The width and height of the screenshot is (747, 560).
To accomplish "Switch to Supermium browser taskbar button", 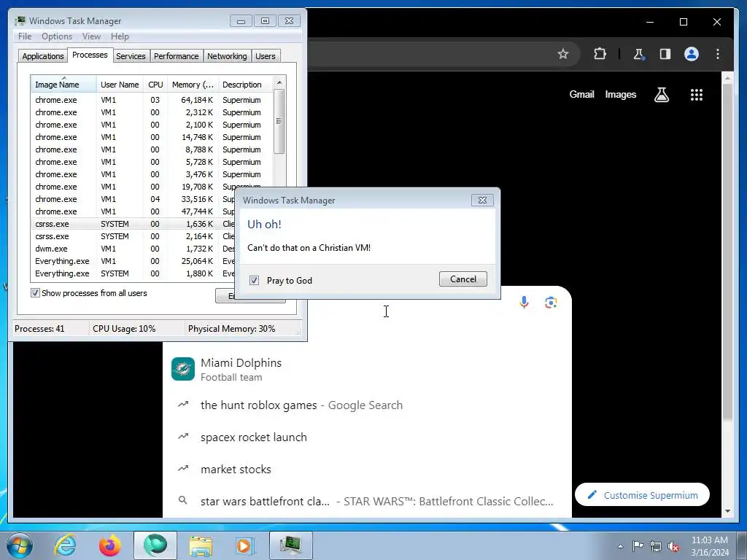I will coord(155,545).
